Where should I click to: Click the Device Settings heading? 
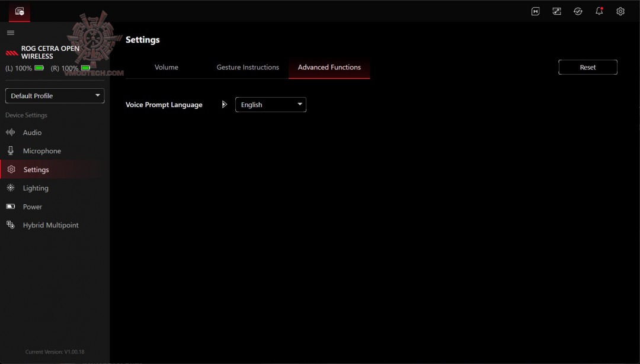26,115
